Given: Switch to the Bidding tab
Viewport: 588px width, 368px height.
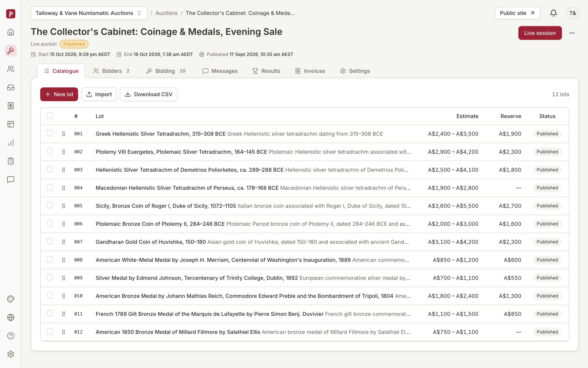Looking at the screenshot, I should tap(166, 71).
